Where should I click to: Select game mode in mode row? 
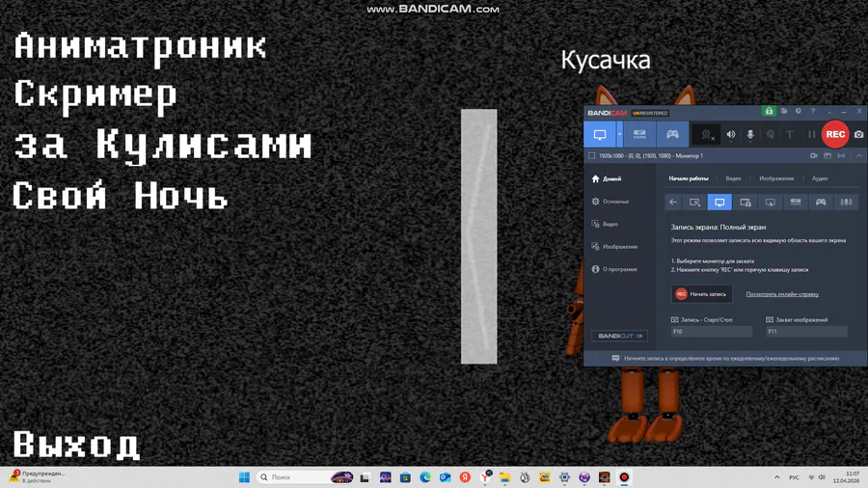821,202
